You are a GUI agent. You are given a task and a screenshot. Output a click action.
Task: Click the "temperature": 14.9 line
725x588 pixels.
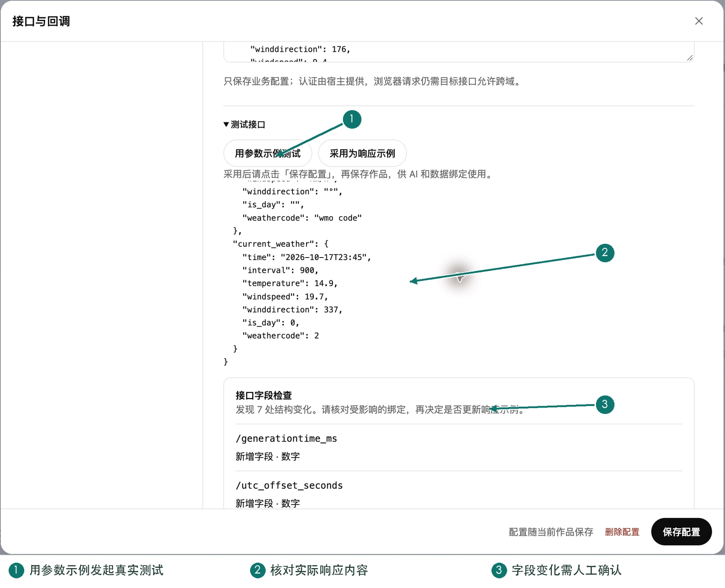click(x=290, y=283)
